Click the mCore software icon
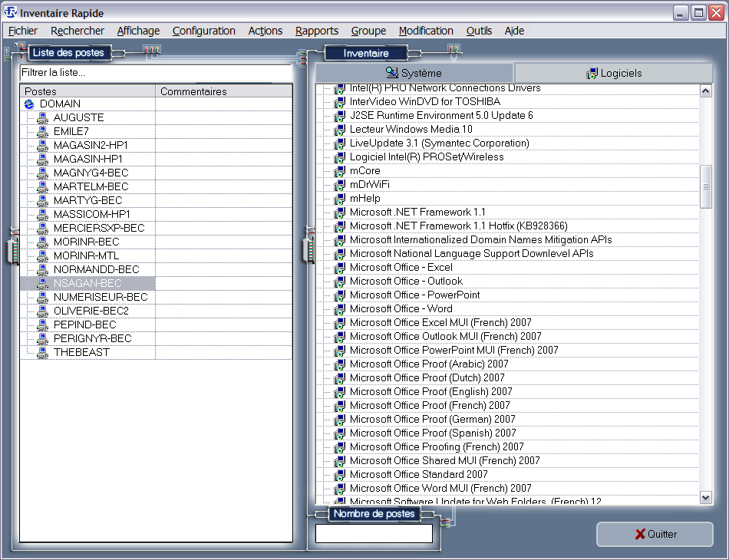Image resolution: width=729 pixels, height=560 pixels. [x=339, y=171]
